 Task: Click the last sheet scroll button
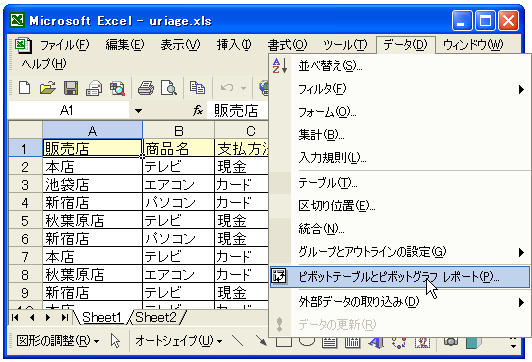[64, 318]
